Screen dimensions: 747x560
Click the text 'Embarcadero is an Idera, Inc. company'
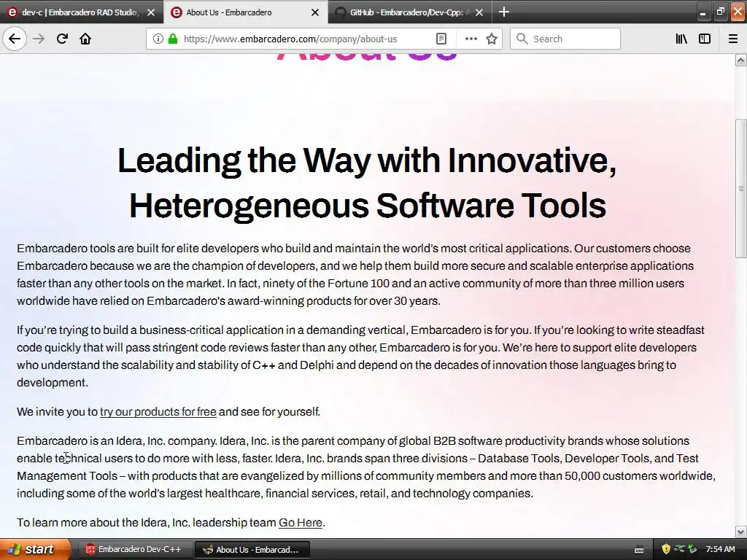tap(117, 441)
